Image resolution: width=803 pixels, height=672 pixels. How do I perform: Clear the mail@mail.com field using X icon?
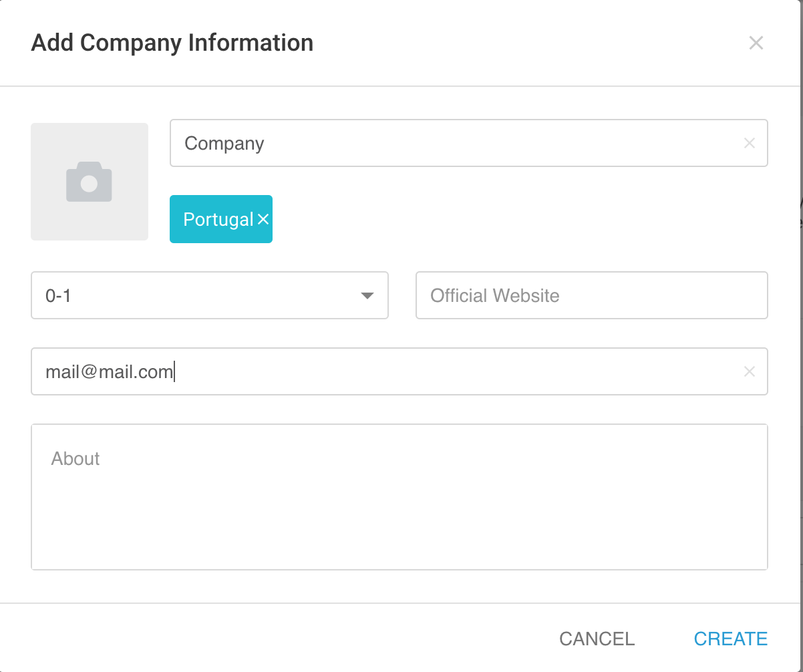tap(750, 371)
